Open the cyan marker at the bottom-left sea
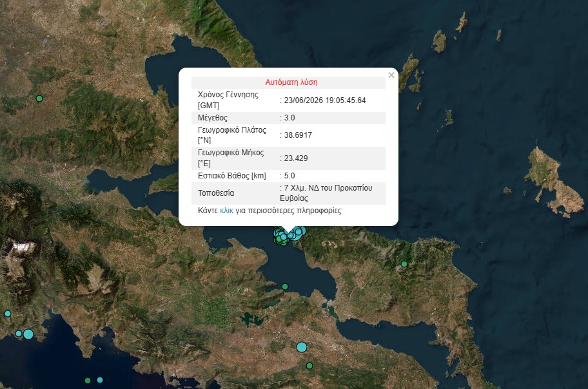 (x=100, y=380)
